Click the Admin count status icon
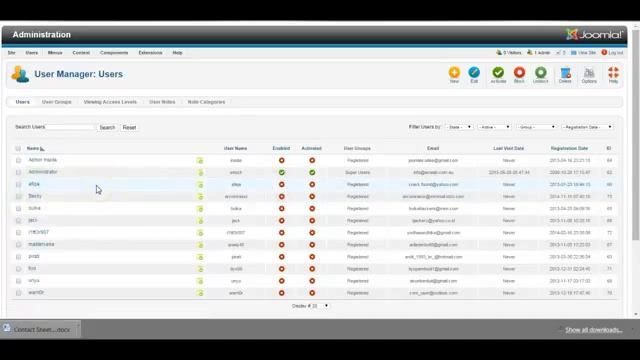The height and width of the screenshot is (360, 640). pos(530,53)
